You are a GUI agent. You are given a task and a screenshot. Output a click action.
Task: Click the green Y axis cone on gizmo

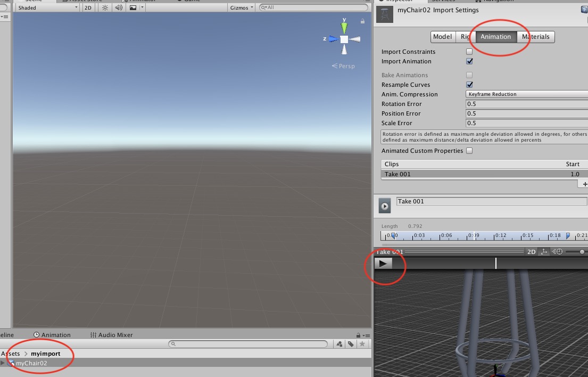344,27
